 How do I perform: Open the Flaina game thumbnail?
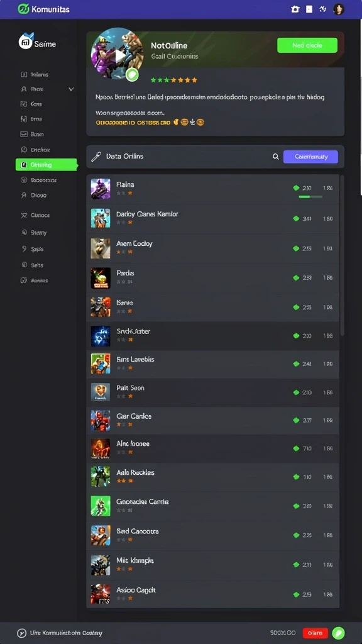pyautogui.click(x=101, y=189)
